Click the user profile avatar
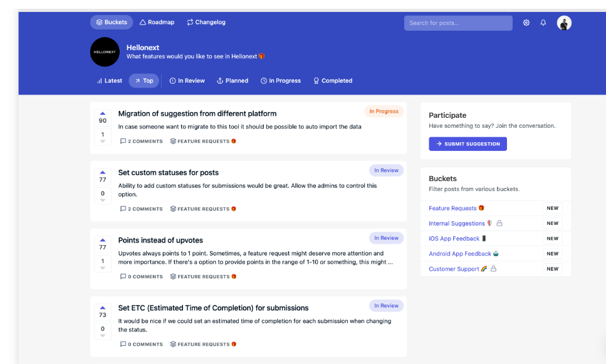Image resolution: width=606 pixels, height=364 pixels. (x=564, y=23)
